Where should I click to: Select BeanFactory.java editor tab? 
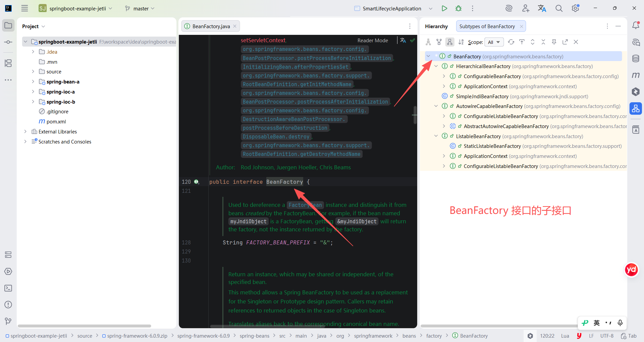211,26
